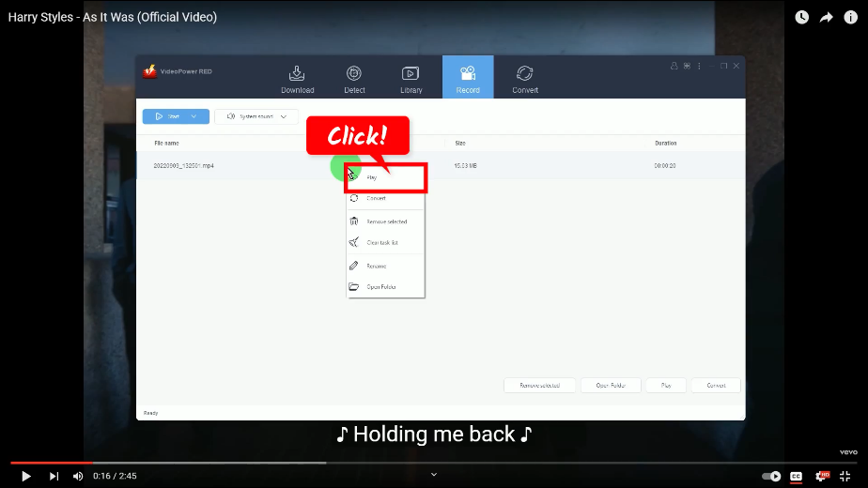Go to the Convert tab in the top toolbar
Screen dimensions: 868x488
coord(525,79)
